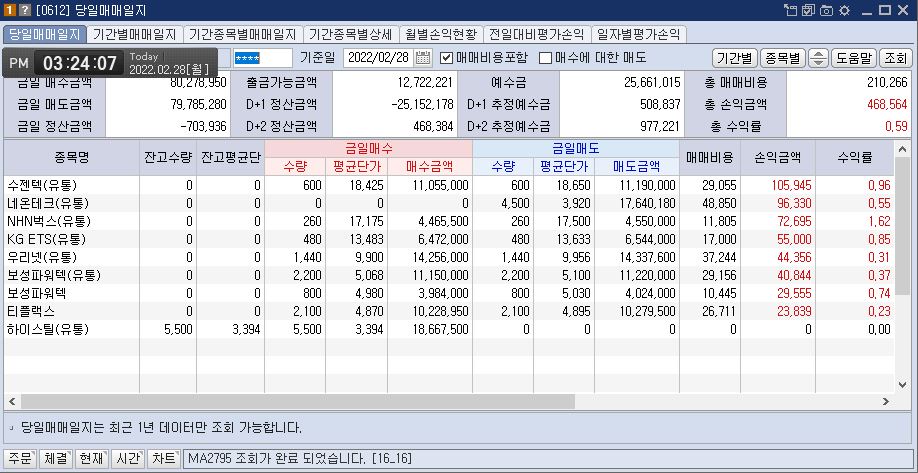The width and height of the screenshot is (918, 473).
Task: Click the expand/collapse up-down arrows button
Action: click(818, 58)
